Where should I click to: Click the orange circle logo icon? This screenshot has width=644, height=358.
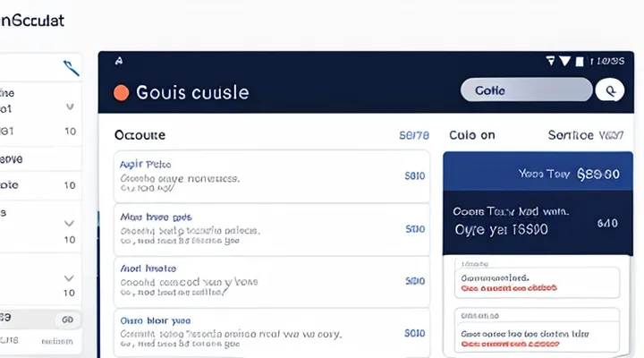(x=122, y=92)
